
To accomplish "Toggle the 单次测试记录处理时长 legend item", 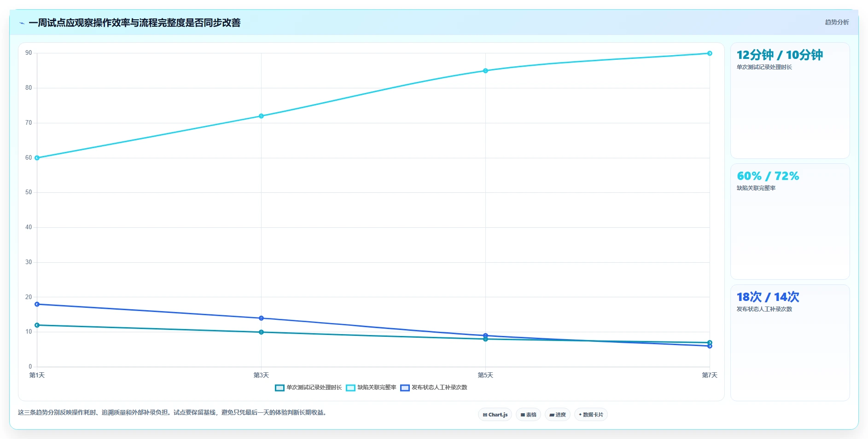I will coord(309,387).
